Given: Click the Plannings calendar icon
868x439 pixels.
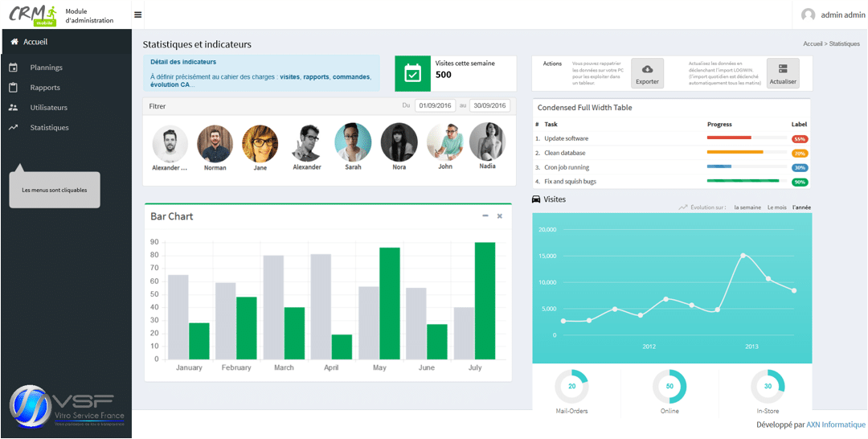Looking at the screenshot, I should pyautogui.click(x=14, y=68).
